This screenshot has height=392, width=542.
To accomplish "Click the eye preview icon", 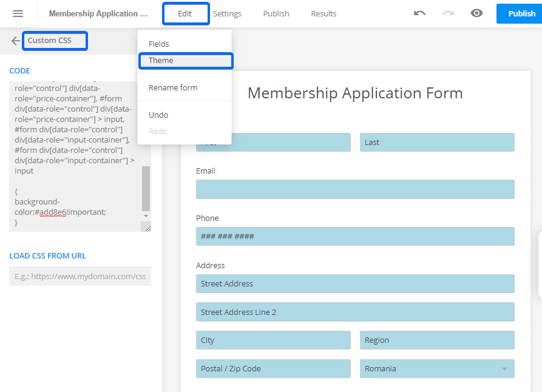I will click(x=476, y=13).
